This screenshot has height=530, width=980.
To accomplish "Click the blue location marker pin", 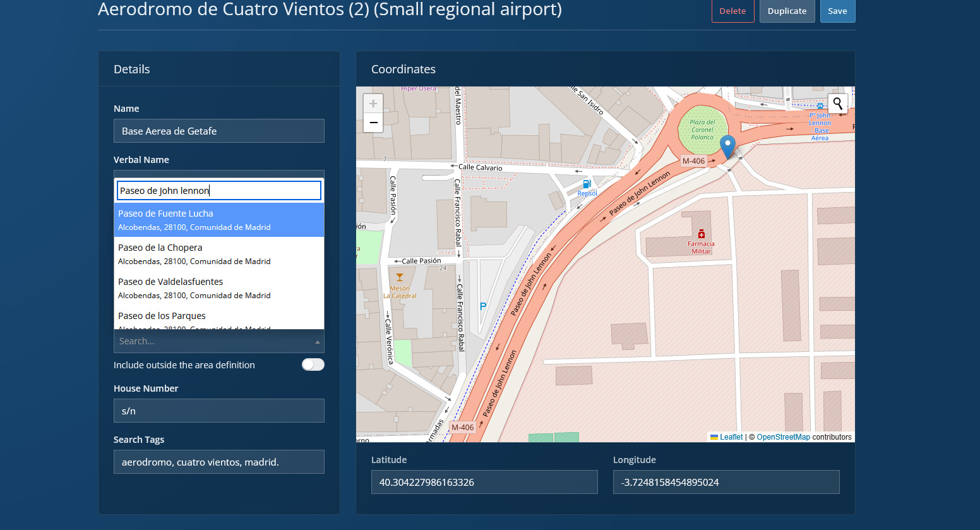I will click(727, 146).
